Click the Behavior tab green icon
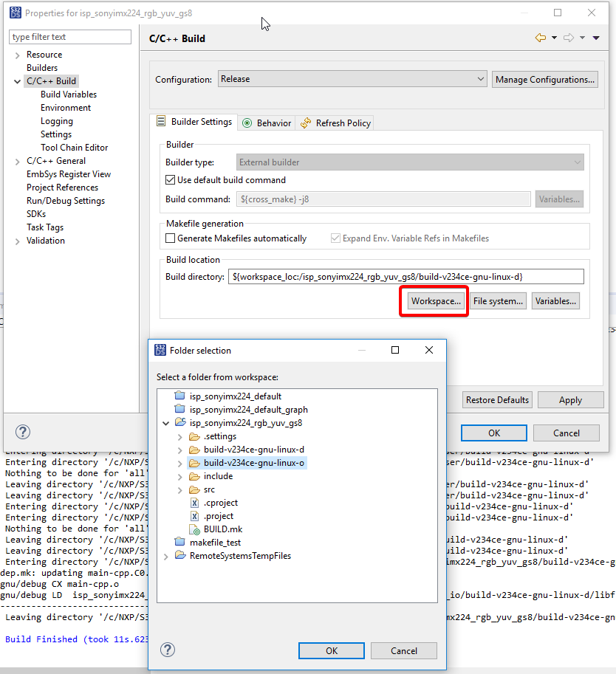 247,123
